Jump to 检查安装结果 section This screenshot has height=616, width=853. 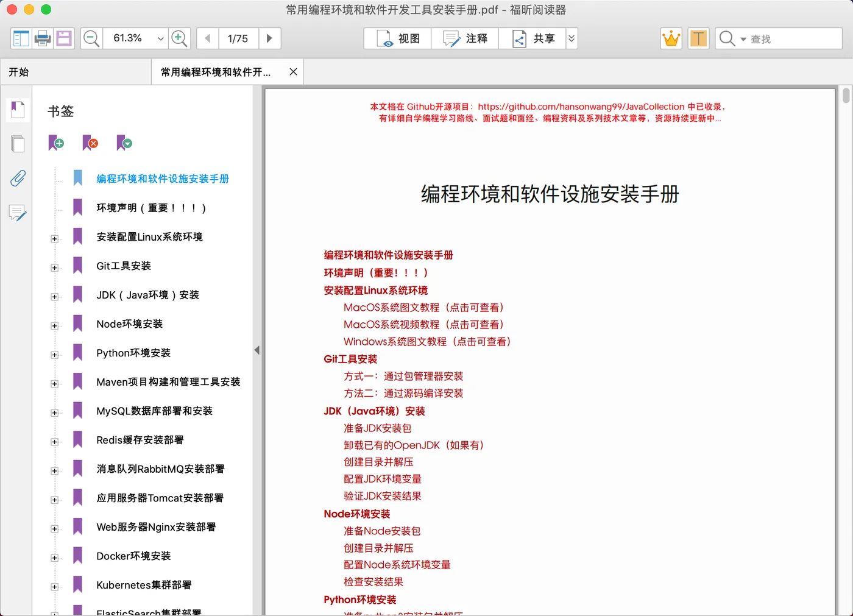[373, 582]
